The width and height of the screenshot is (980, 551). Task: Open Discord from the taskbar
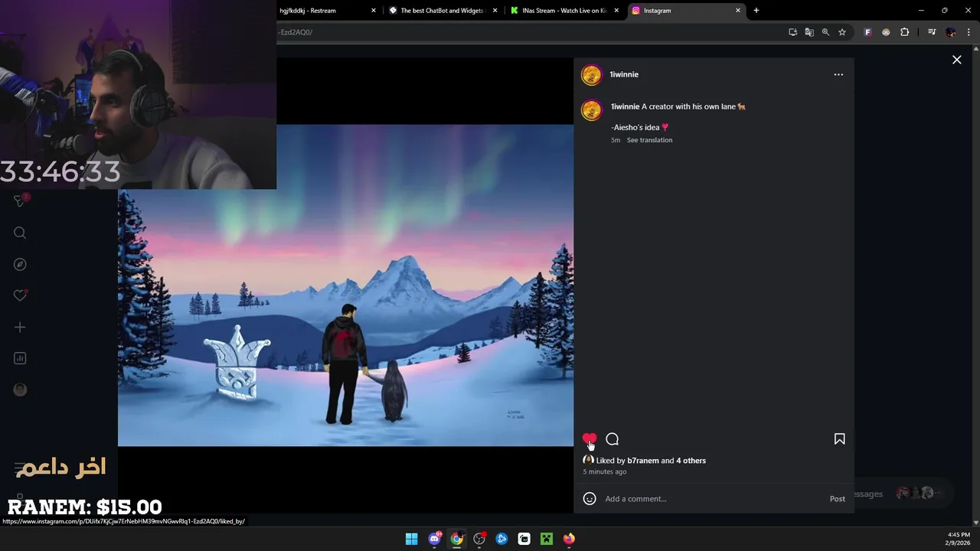[434, 539]
